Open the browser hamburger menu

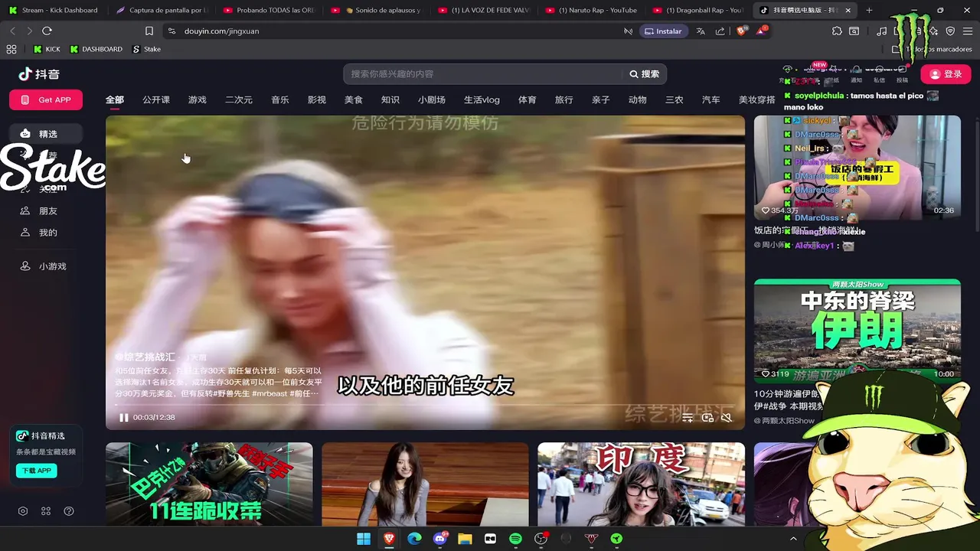point(968,31)
